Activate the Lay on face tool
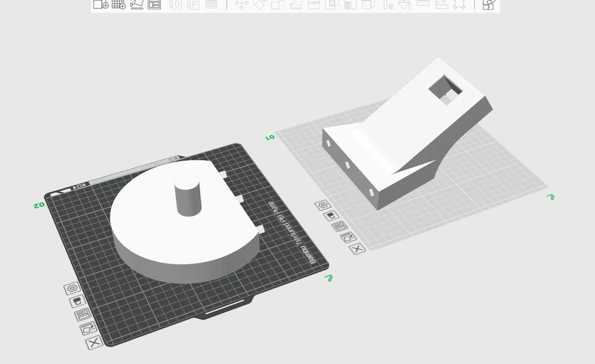The width and height of the screenshot is (595, 364). tap(296, 4)
